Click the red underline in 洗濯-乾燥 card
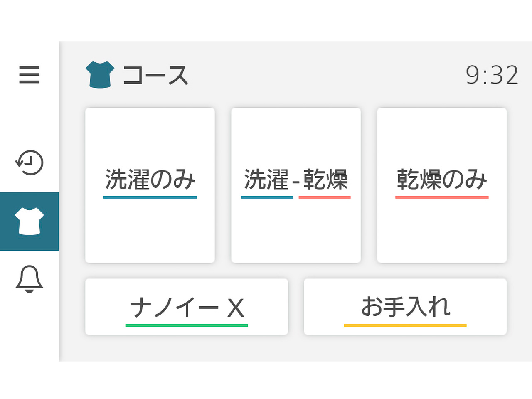This screenshot has width=532, height=399. [325, 197]
